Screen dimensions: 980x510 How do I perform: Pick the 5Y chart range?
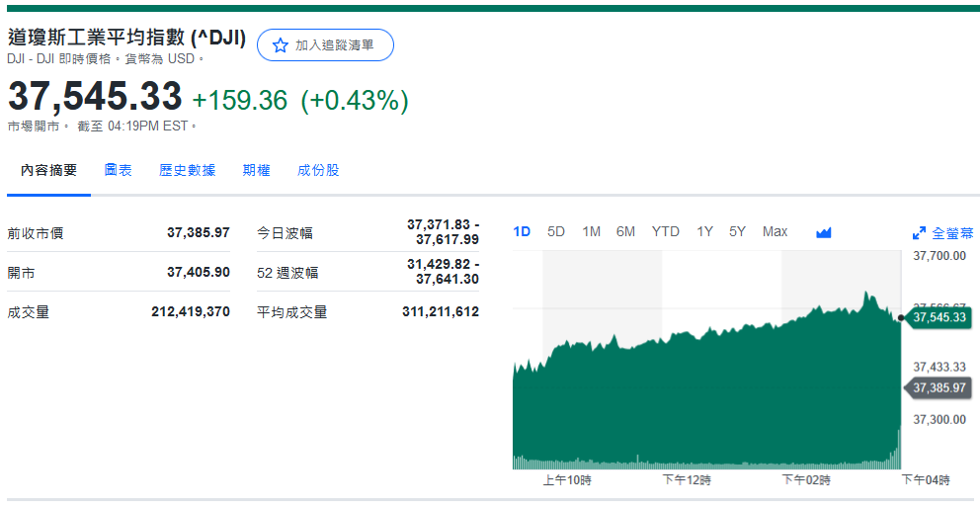(737, 231)
